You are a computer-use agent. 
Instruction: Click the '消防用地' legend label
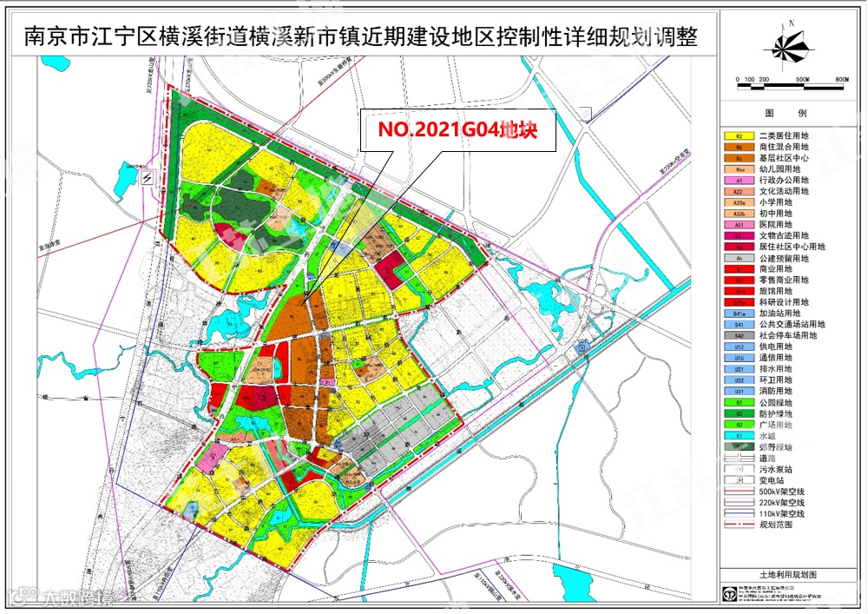pyautogui.click(x=775, y=391)
